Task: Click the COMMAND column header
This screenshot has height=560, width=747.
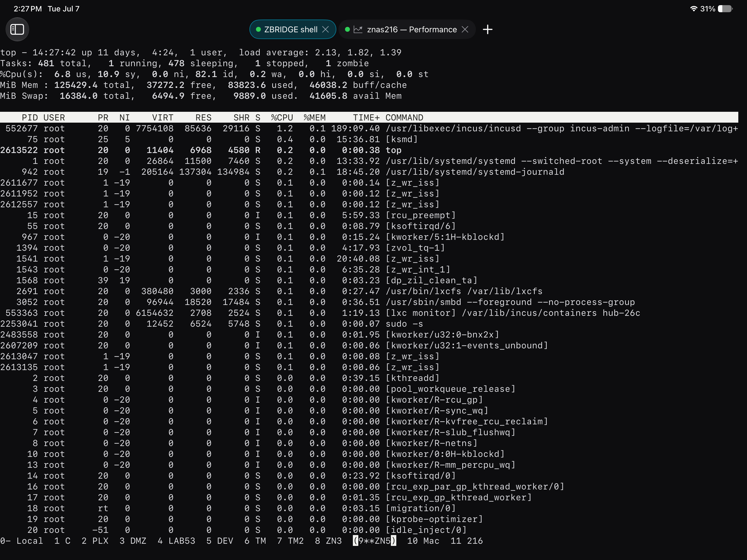Action: [x=404, y=117]
